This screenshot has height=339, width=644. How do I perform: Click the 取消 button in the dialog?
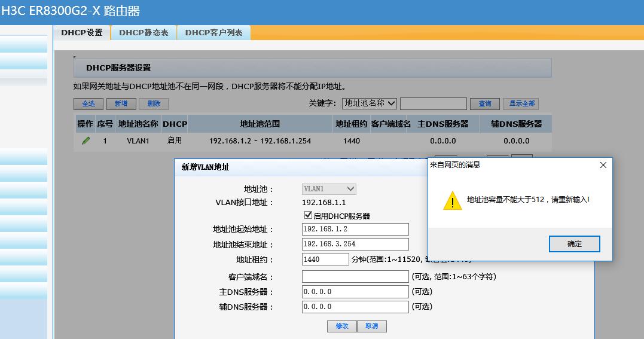(372, 326)
